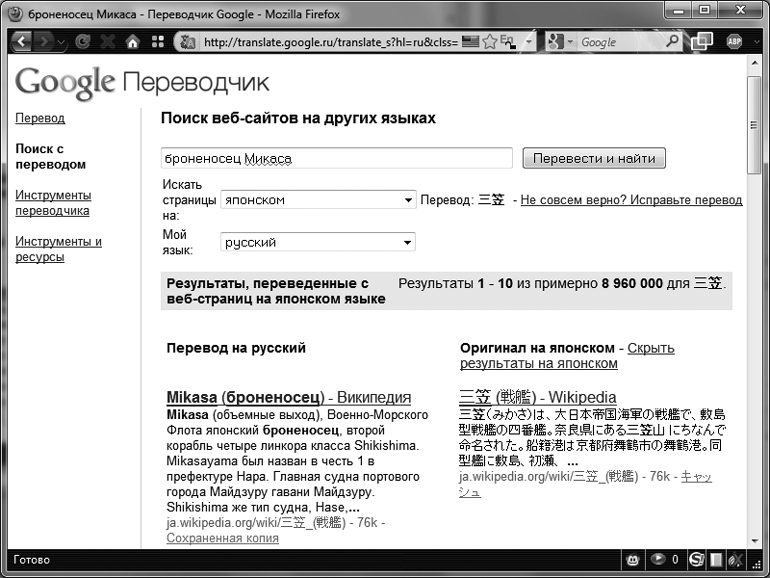770x578 pixels.
Task: Open the Перевод section in sidebar
Action: pyautogui.click(x=40, y=118)
